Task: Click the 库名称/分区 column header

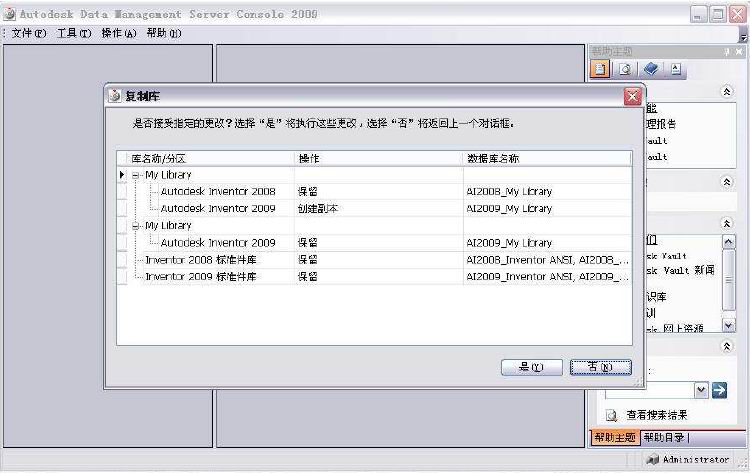Action: pos(210,158)
